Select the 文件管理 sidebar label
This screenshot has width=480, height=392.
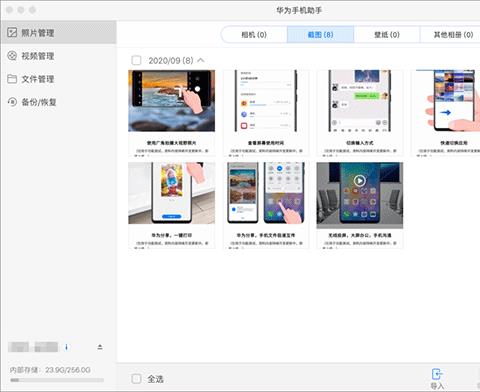[x=38, y=79]
